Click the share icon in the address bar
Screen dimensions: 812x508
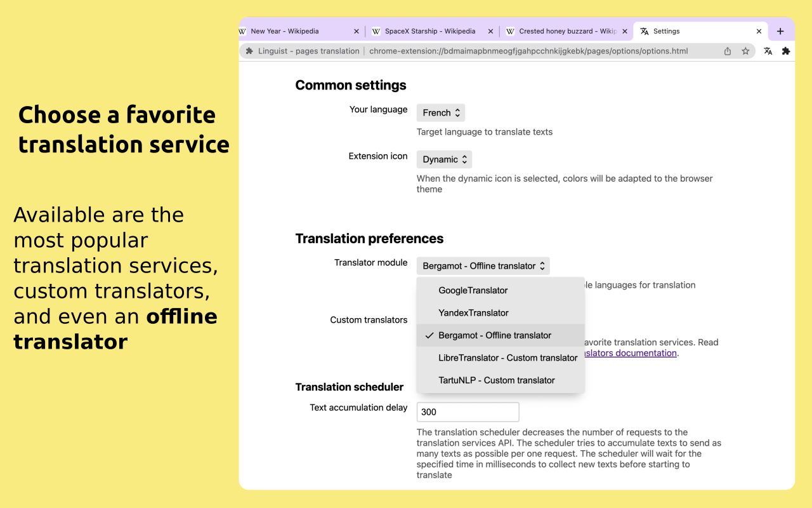pyautogui.click(x=727, y=51)
